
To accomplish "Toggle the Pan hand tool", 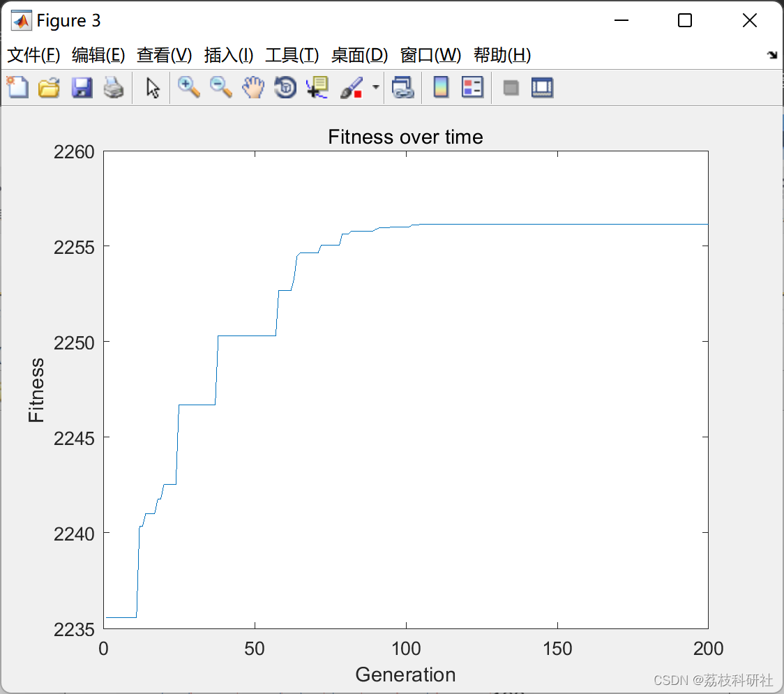I will pos(253,88).
